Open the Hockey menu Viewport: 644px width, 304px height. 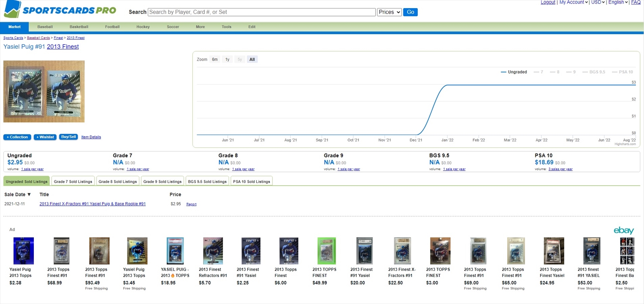pyautogui.click(x=143, y=27)
